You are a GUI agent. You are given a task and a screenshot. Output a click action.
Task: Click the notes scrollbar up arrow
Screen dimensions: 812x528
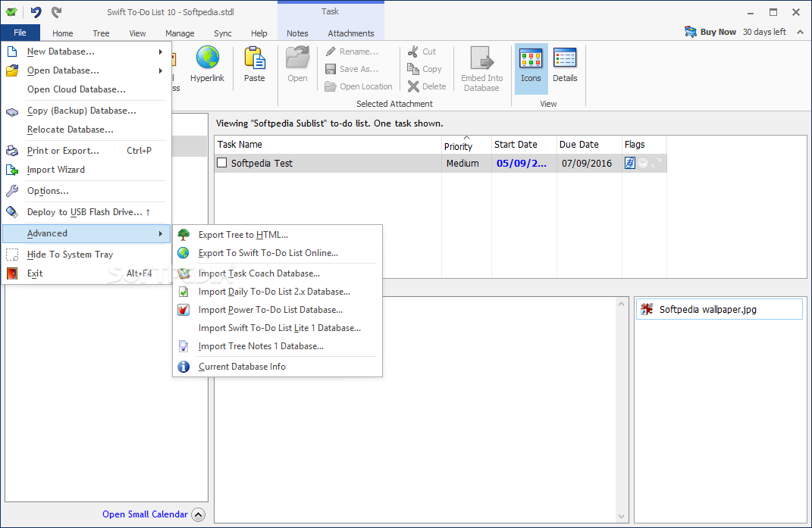tap(621, 304)
